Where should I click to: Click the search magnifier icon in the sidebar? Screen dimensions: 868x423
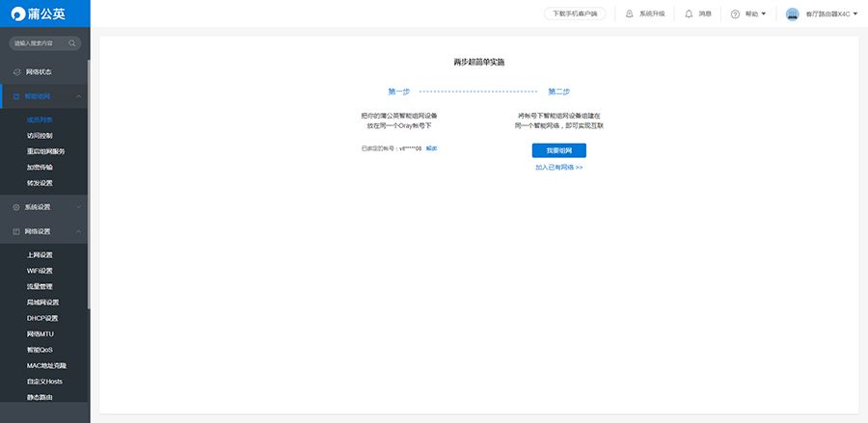tap(72, 43)
